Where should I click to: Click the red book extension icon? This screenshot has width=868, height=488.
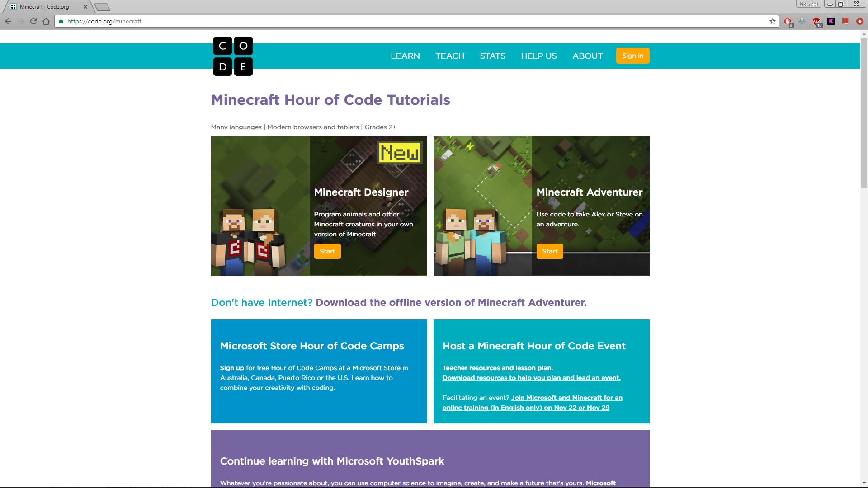(845, 21)
